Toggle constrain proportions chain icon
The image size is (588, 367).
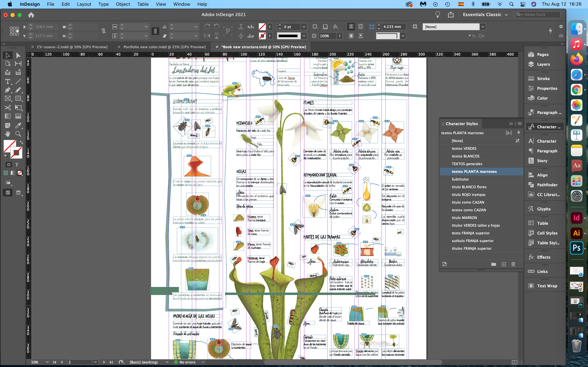pyautogui.click(x=103, y=31)
